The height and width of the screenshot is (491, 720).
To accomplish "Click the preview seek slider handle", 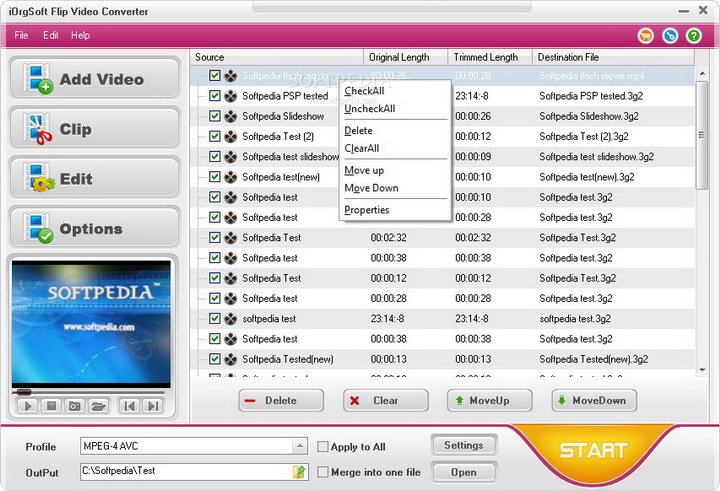I will point(23,392).
